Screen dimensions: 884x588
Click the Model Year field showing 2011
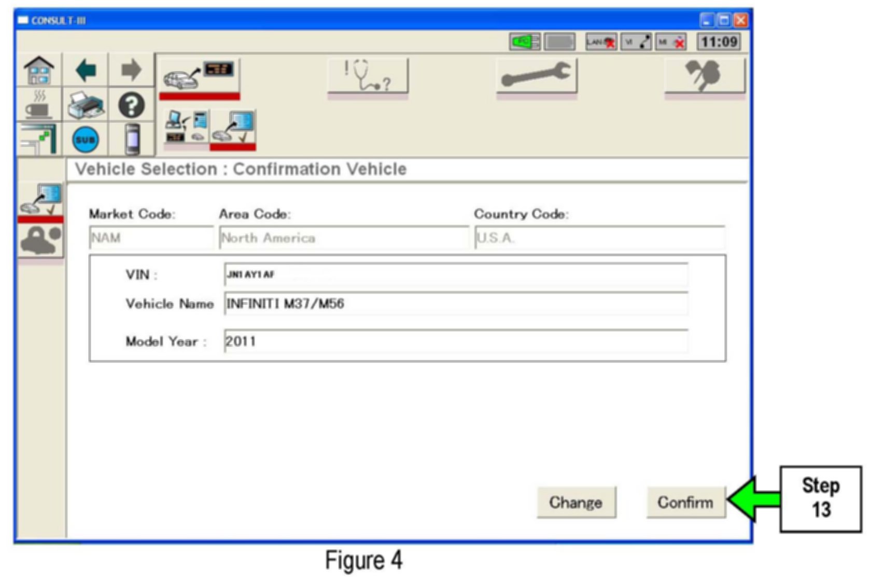(x=456, y=341)
